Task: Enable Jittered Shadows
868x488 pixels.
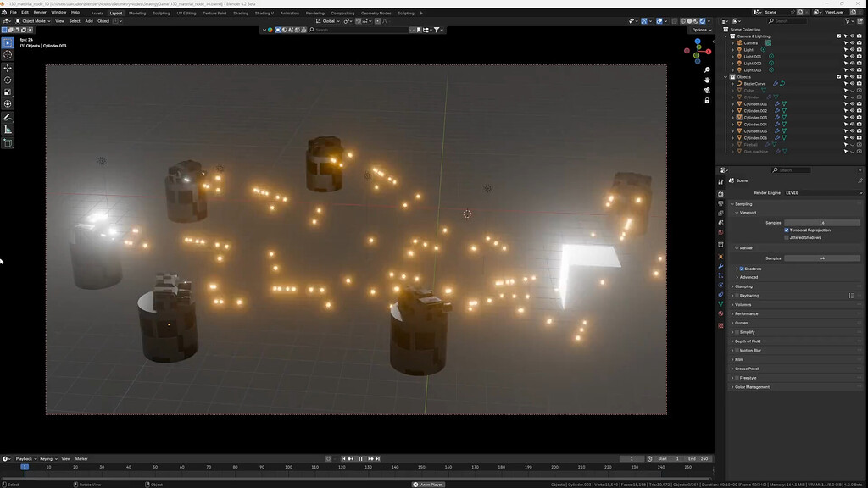Action: [786, 237]
